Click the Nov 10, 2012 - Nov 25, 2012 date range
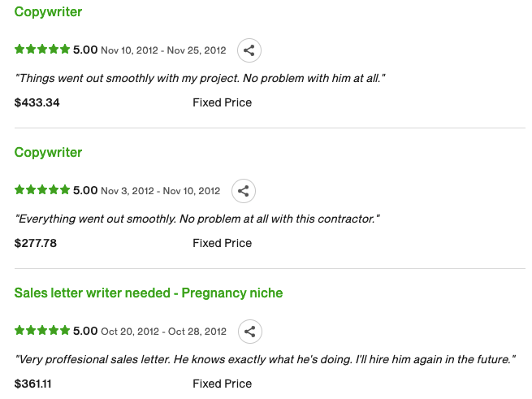The image size is (532, 399). click(x=163, y=50)
